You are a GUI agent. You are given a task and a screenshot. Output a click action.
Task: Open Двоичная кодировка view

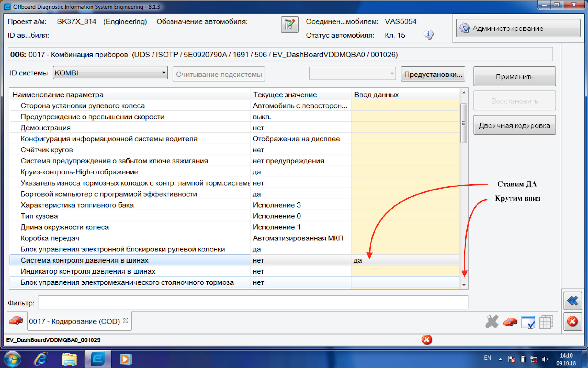tap(514, 125)
